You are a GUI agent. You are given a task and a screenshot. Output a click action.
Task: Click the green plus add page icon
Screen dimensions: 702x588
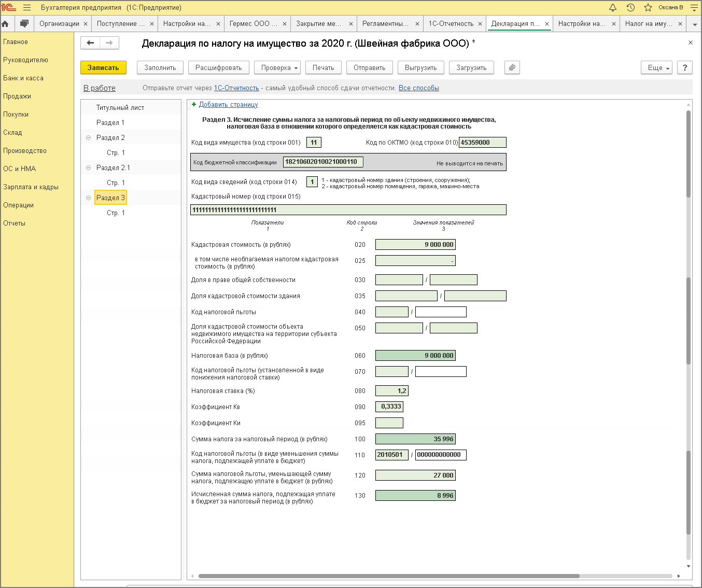(x=194, y=104)
